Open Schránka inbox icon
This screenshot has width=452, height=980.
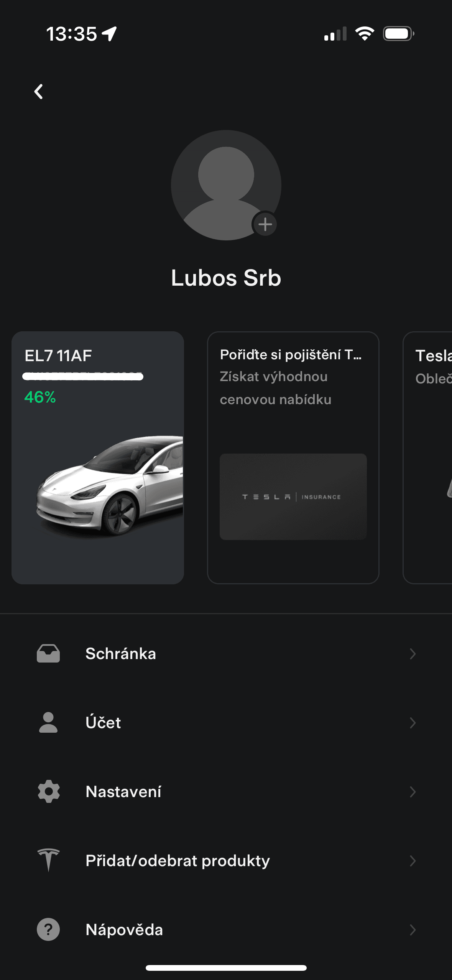click(x=48, y=653)
